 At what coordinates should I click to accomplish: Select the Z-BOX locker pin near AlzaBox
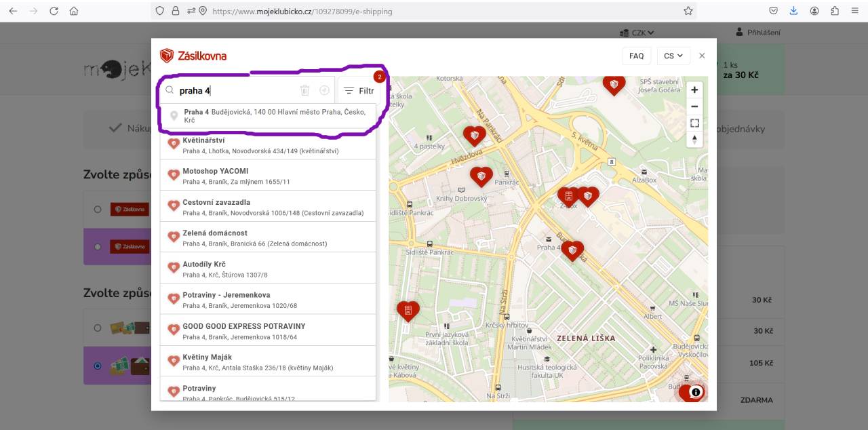568,197
